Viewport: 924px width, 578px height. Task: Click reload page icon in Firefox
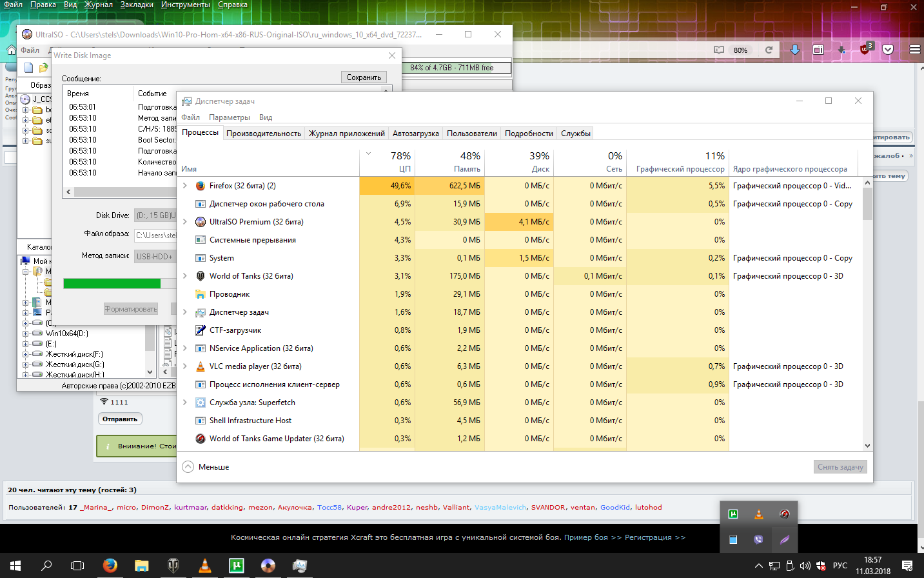(x=769, y=50)
